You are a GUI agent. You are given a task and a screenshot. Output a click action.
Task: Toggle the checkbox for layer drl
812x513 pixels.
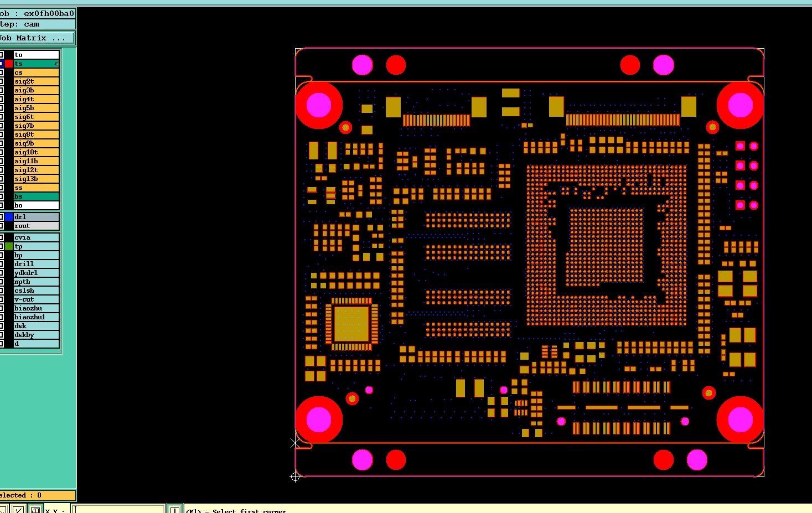tap(2, 217)
